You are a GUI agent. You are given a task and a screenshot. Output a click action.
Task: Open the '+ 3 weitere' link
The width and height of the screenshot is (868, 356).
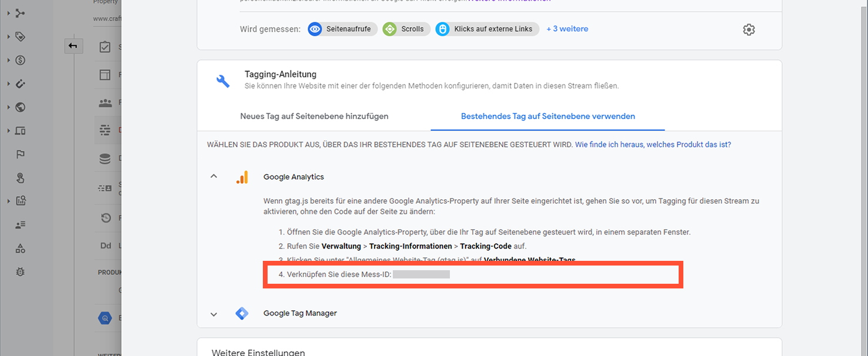click(x=567, y=29)
